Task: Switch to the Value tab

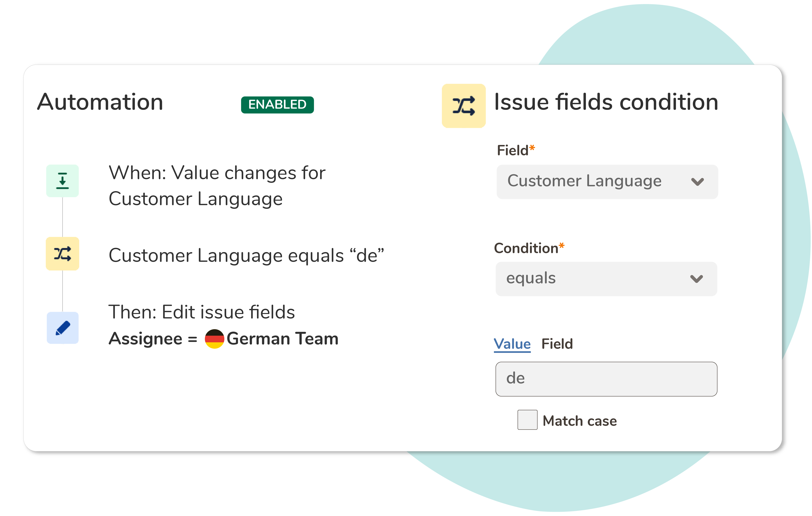Action: click(x=512, y=344)
